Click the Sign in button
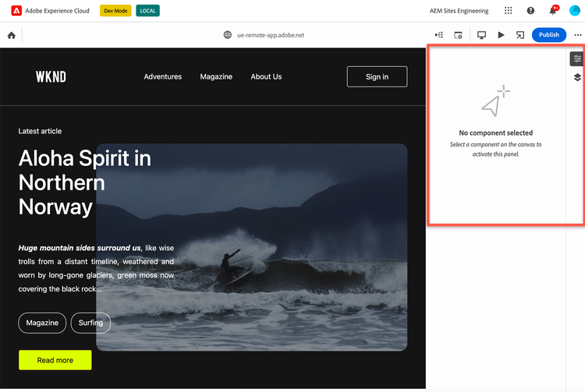This screenshot has height=392, width=585. tap(377, 76)
